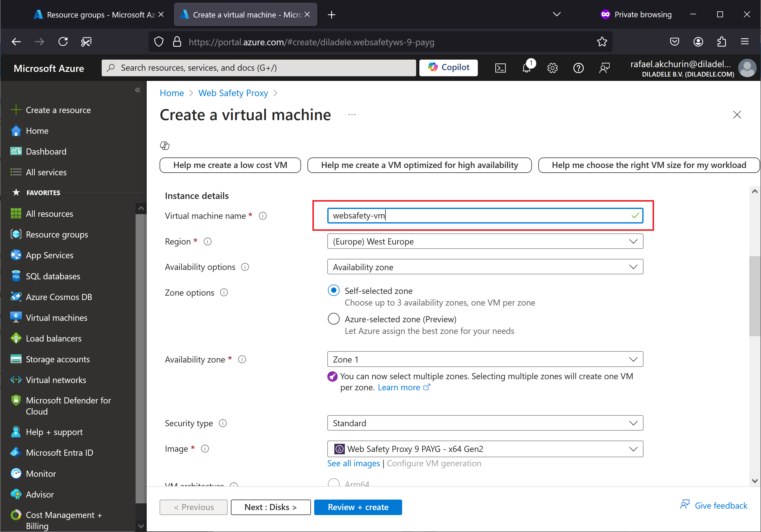Show info tooltip for Region

pos(207,242)
